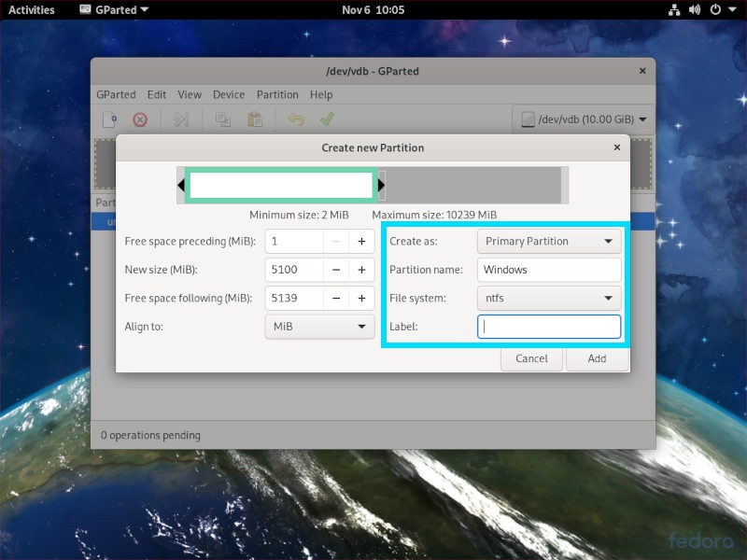Click the Add button
Screen dimensions: 747x560
(x=597, y=358)
